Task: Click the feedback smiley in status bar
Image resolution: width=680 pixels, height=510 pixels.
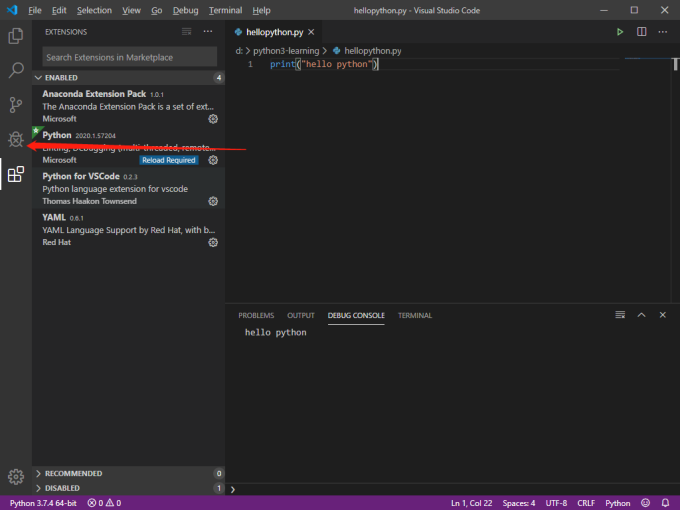Action: click(645, 503)
